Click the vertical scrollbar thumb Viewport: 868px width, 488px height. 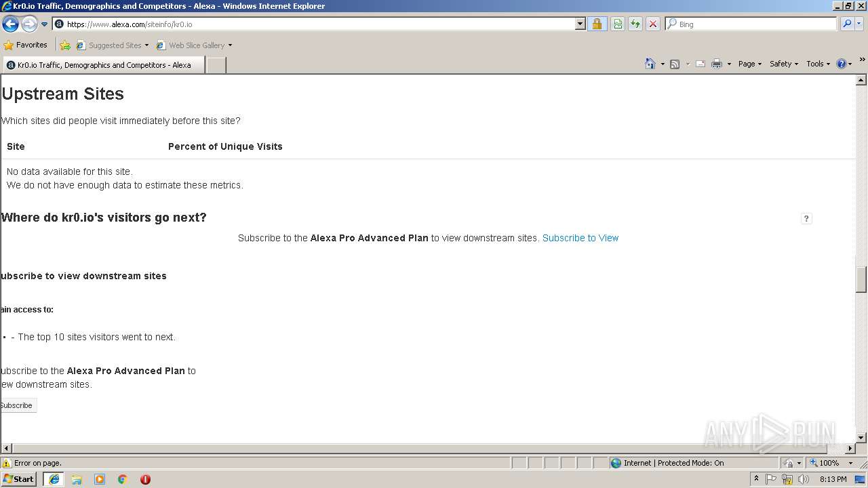(x=861, y=279)
